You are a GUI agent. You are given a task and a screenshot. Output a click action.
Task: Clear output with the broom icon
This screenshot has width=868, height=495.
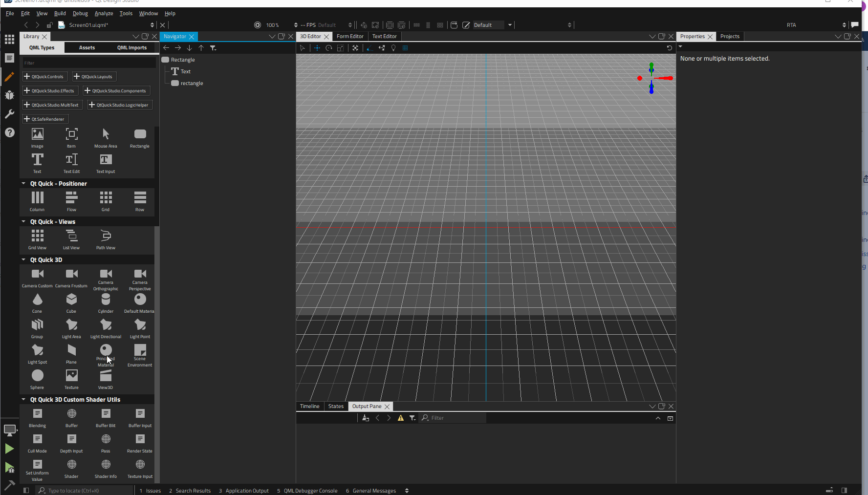coord(365,418)
